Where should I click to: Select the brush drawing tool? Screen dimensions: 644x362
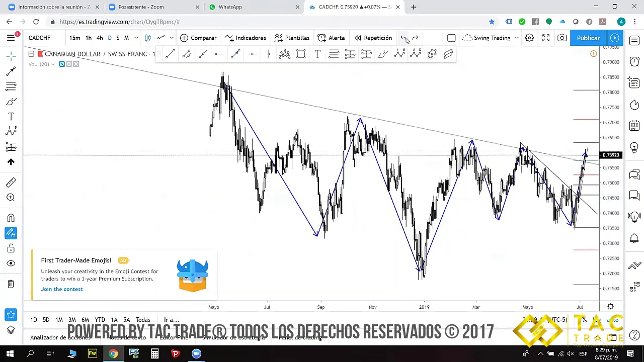pos(382,54)
